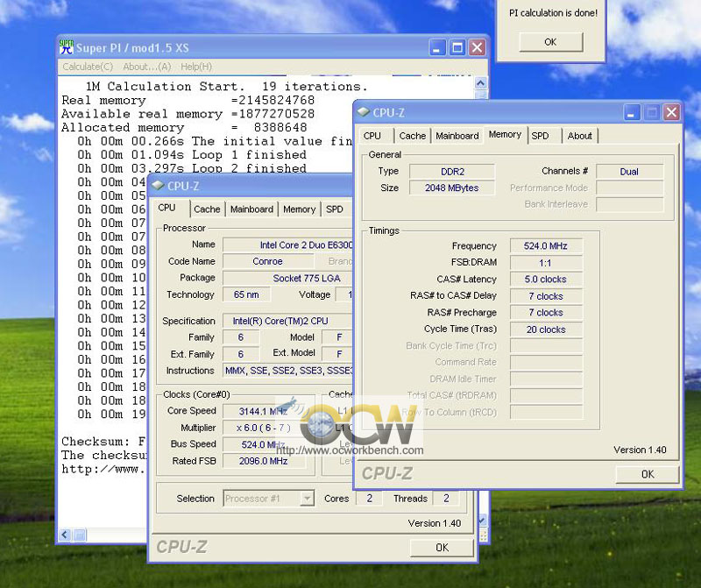Maximize the Super PI window
701x588 pixels.
click(457, 48)
